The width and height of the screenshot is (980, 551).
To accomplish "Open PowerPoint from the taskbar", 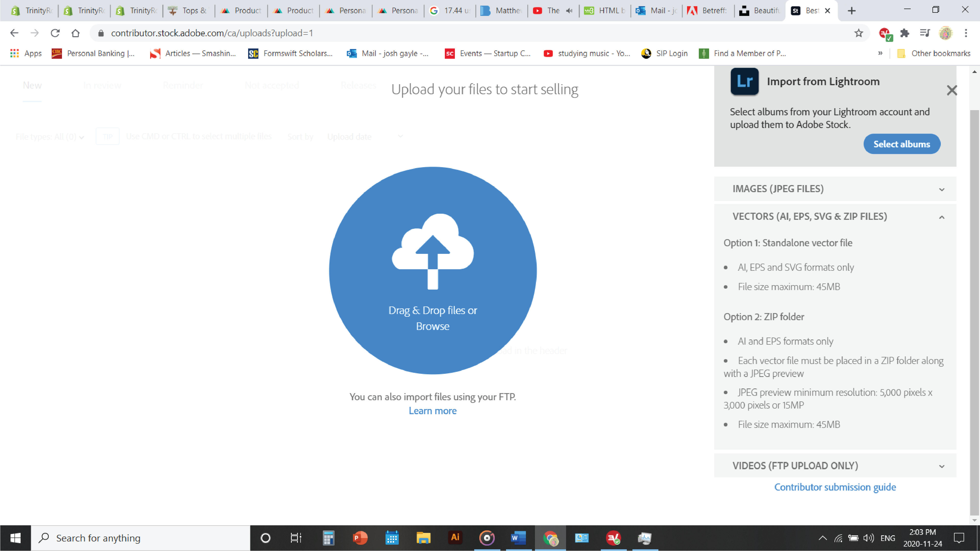I will (360, 538).
